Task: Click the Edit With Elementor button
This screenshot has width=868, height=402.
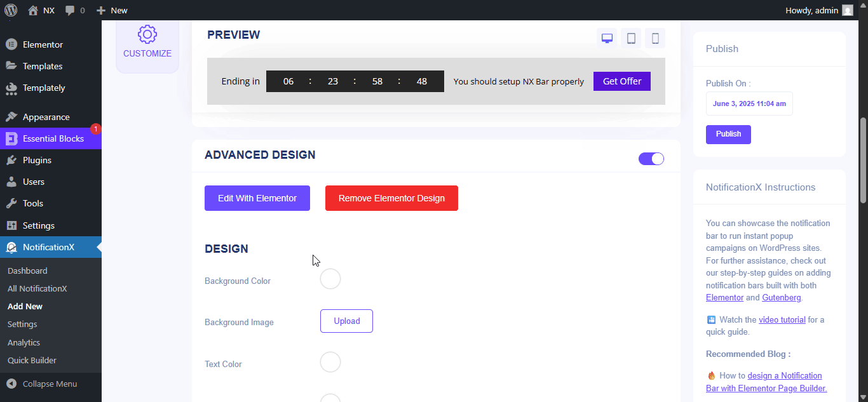Action: (x=257, y=198)
